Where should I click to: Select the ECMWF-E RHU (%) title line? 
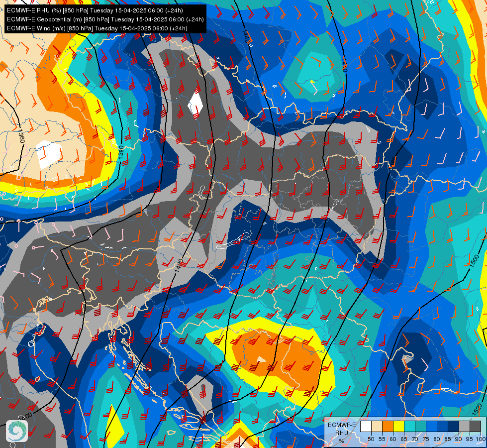point(95,10)
